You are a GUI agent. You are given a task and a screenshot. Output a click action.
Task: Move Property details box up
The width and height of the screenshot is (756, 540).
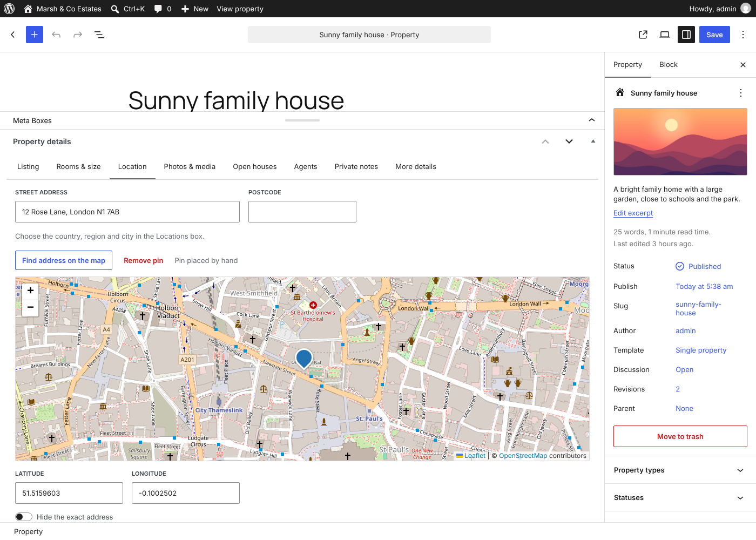click(x=545, y=141)
